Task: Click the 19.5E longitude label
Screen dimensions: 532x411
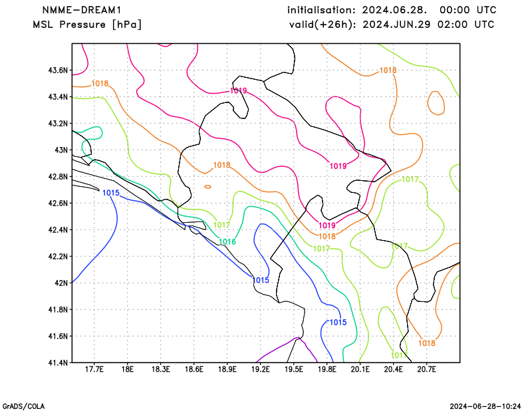Action: [293, 369]
